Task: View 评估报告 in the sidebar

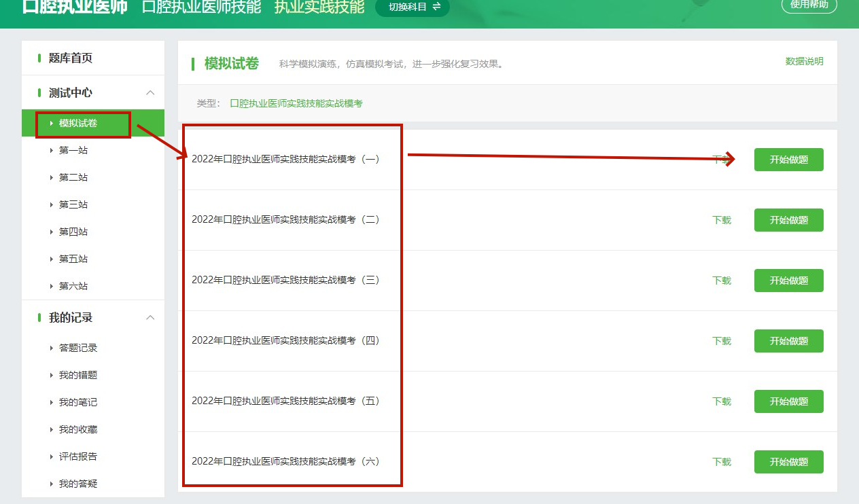Action: [77, 457]
